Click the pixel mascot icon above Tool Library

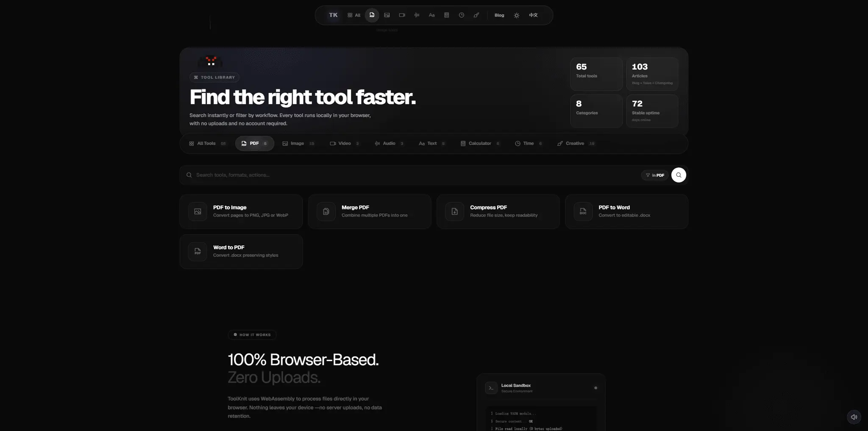[211, 61]
